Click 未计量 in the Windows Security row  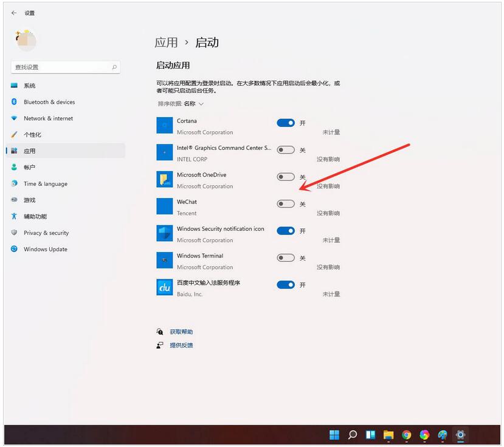[331, 240]
